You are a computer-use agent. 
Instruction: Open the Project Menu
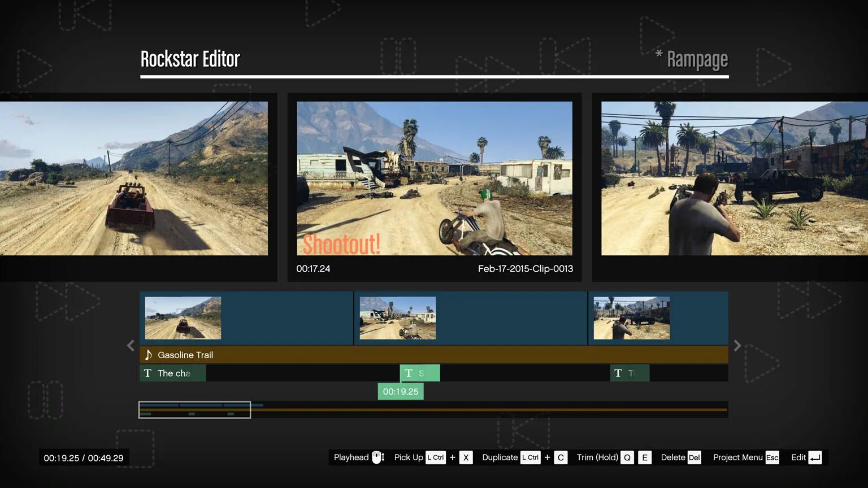[x=737, y=457]
